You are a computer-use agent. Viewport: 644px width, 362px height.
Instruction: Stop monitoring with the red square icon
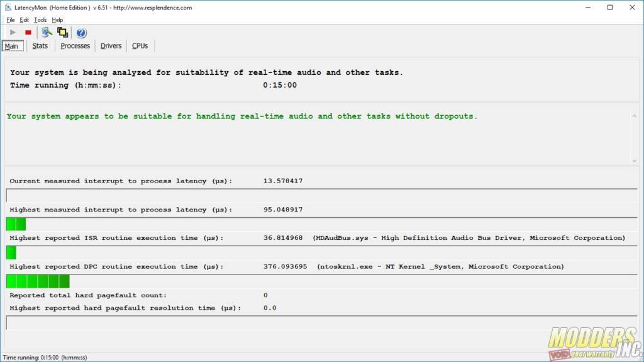(28, 32)
